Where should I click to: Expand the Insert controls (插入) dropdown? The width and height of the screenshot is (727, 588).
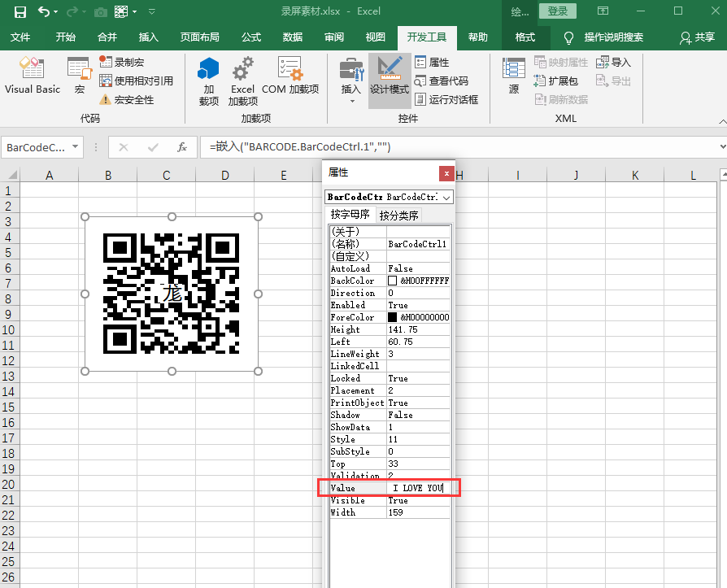click(351, 89)
